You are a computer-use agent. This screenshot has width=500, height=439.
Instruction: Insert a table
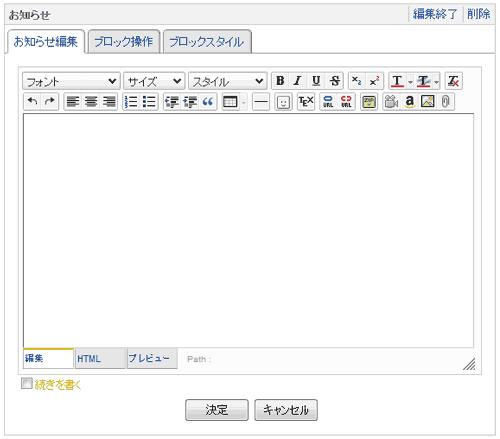pyautogui.click(x=230, y=102)
